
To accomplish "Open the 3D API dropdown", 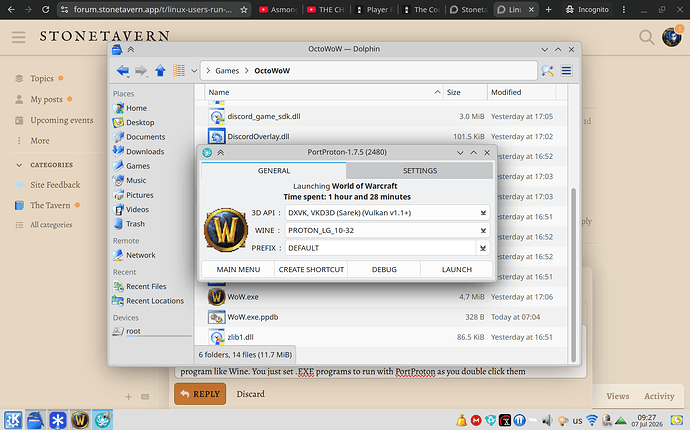I will coord(387,213).
